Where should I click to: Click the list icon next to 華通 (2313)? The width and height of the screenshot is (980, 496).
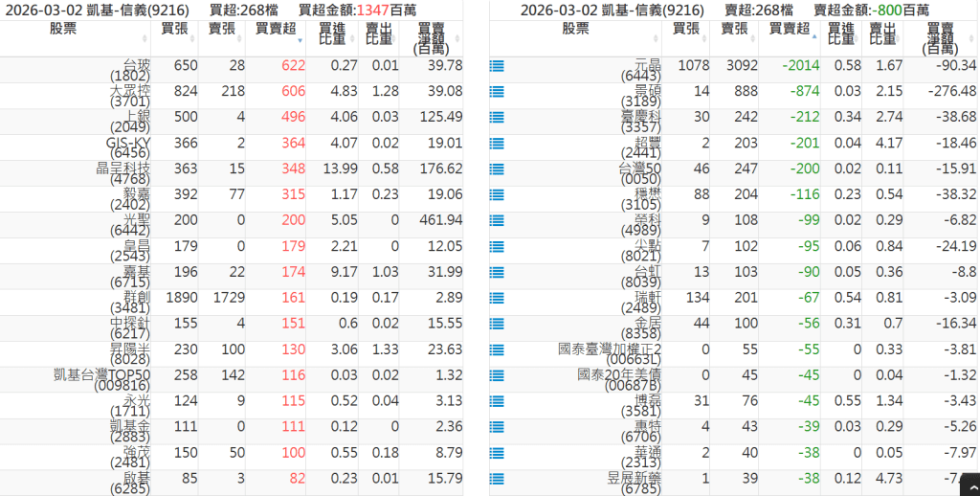click(x=497, y=454)
